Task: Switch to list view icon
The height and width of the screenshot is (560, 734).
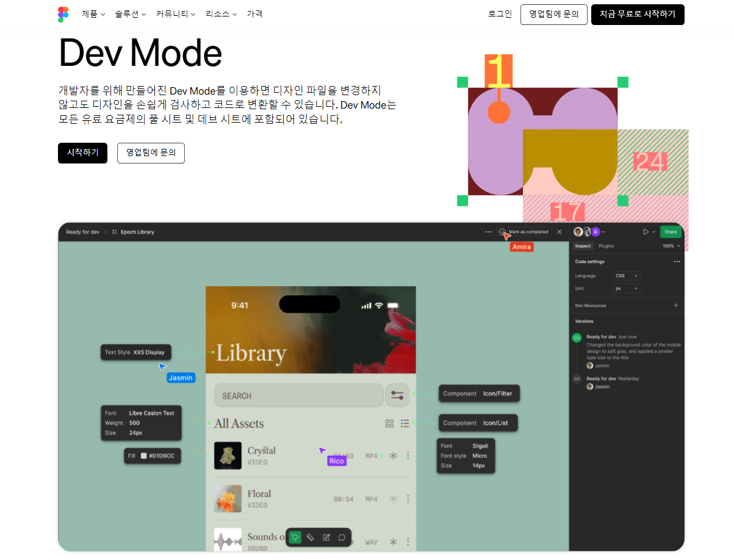Action: pyautogui.click(x=405, y=423)
